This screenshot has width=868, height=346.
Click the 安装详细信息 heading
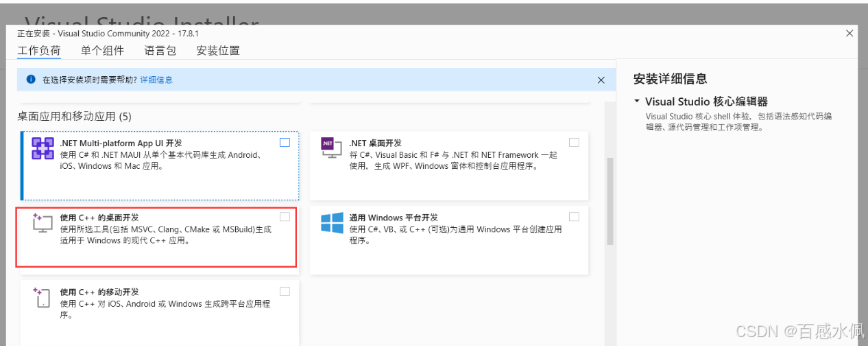point(670,79)
